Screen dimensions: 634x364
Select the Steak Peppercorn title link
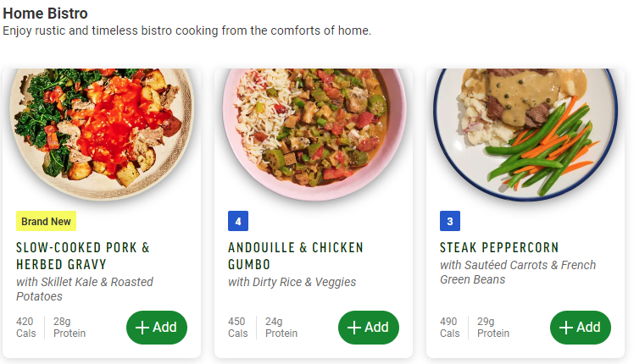499,248
